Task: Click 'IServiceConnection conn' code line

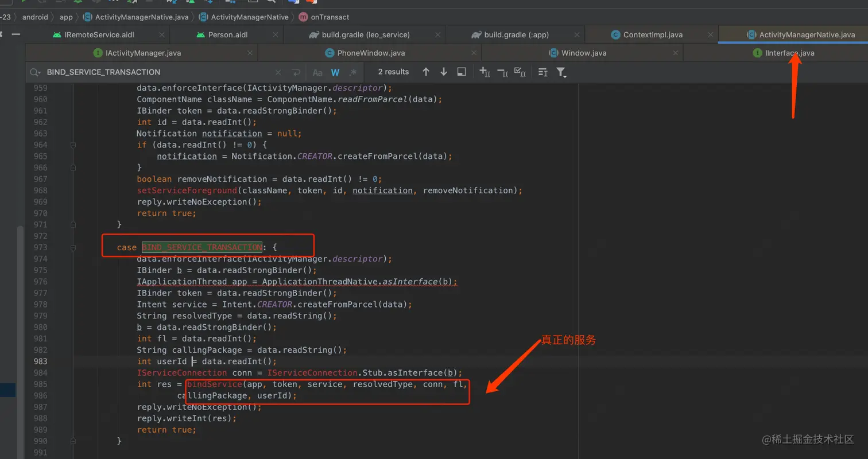Action: [300, 373]
